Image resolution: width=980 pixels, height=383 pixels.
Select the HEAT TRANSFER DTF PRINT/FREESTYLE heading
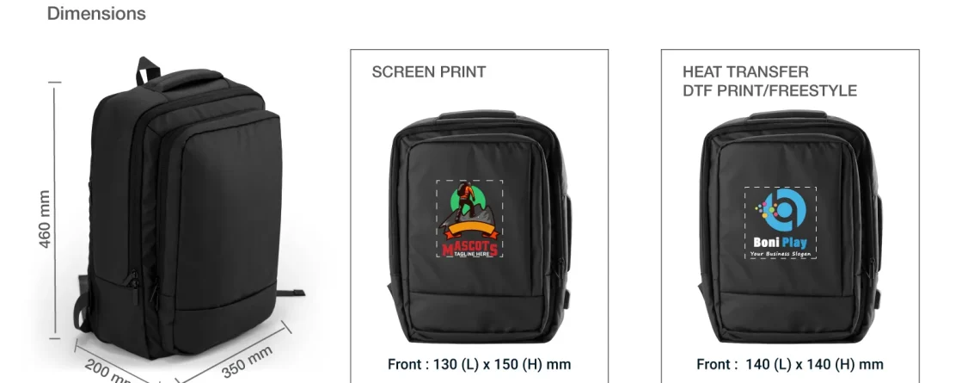[769, 82]
